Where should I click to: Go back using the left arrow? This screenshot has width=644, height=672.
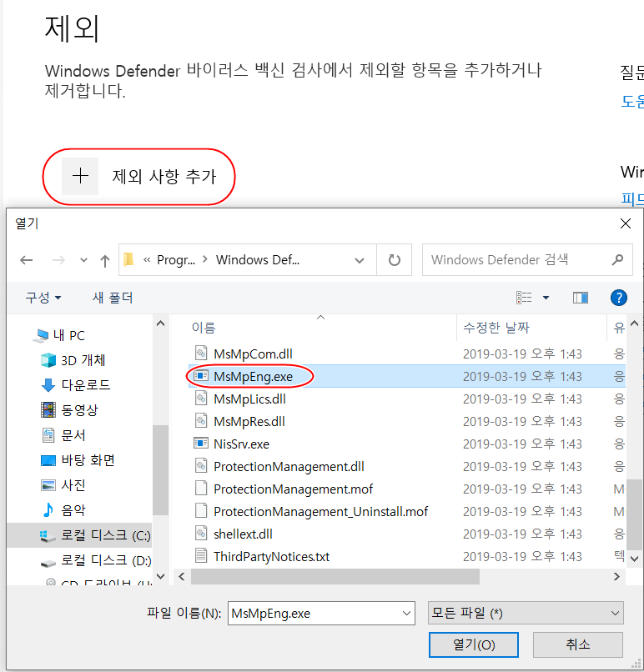point(27,260)
